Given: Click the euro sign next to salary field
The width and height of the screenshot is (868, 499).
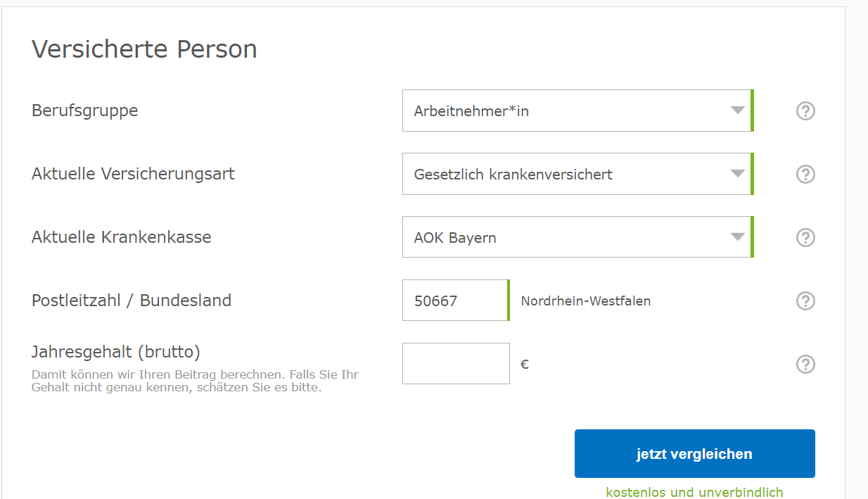Looking at the screenshot, I should [525, 365].
